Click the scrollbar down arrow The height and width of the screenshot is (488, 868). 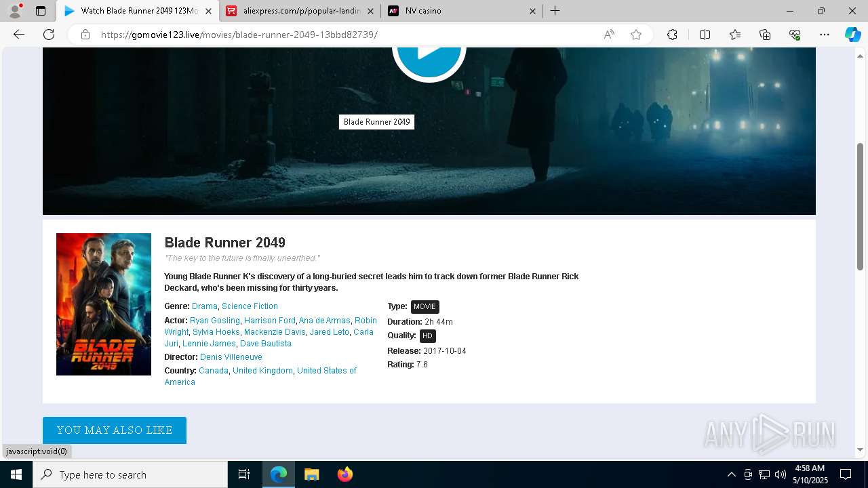tap(860, 449)
